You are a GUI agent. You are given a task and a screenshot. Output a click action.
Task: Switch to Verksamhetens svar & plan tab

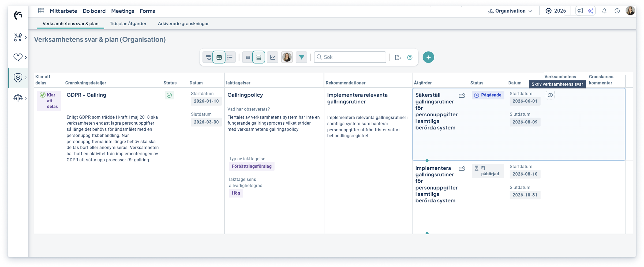(70, 24)
